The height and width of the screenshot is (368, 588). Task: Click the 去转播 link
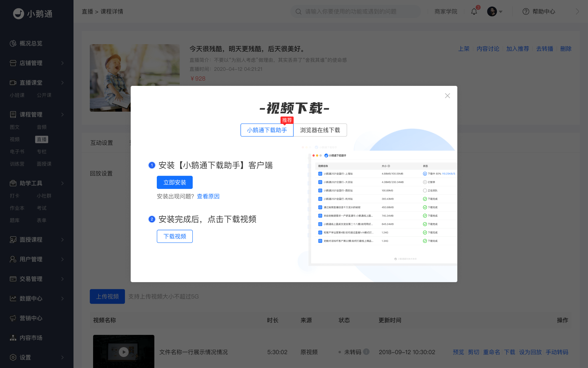[545, 49]
